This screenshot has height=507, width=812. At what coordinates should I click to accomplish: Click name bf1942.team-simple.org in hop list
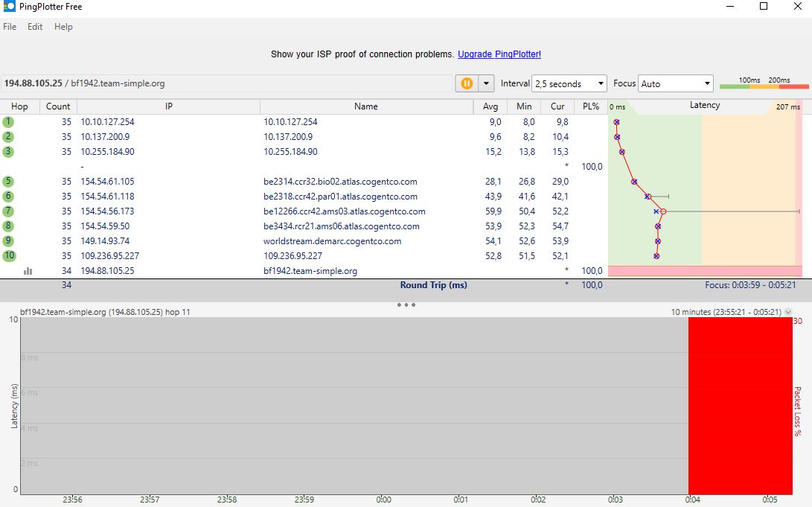pos(310,271)
